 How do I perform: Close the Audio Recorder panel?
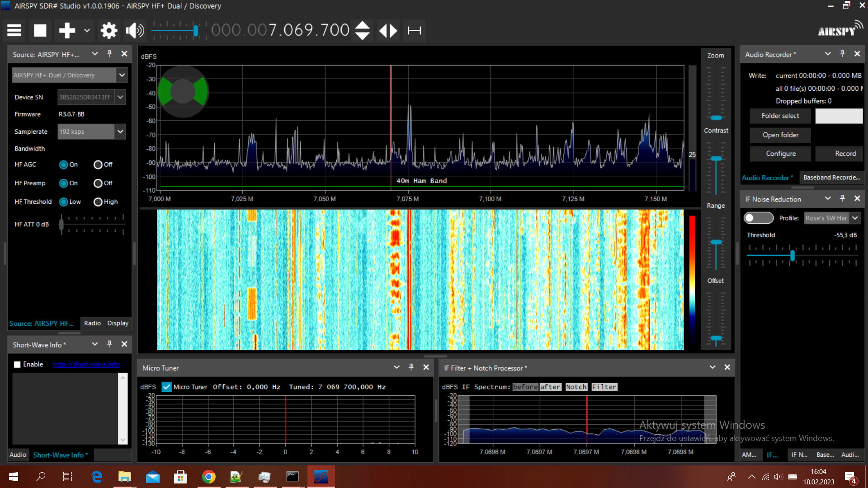(857, 54)
